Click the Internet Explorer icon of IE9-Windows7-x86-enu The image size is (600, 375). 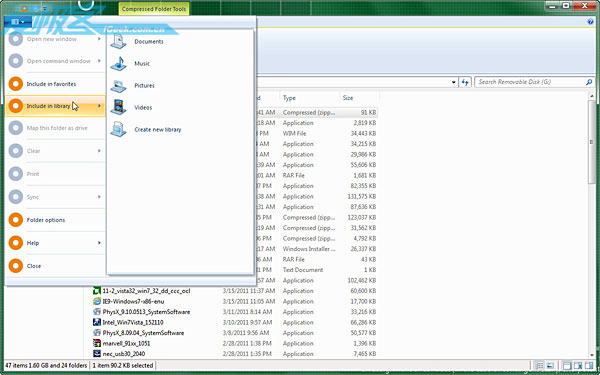(x=97, y=302)
